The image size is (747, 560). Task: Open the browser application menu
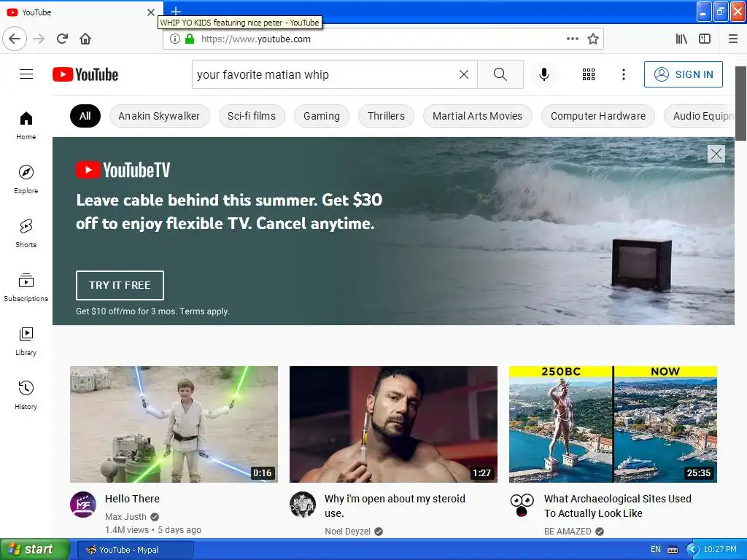coord(733,39)
